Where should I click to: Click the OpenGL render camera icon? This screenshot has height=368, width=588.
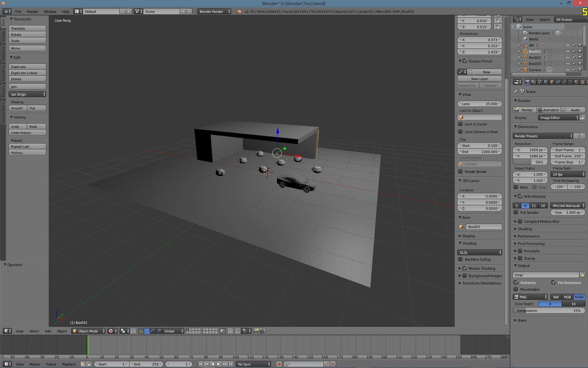click(x=256, y=331)
